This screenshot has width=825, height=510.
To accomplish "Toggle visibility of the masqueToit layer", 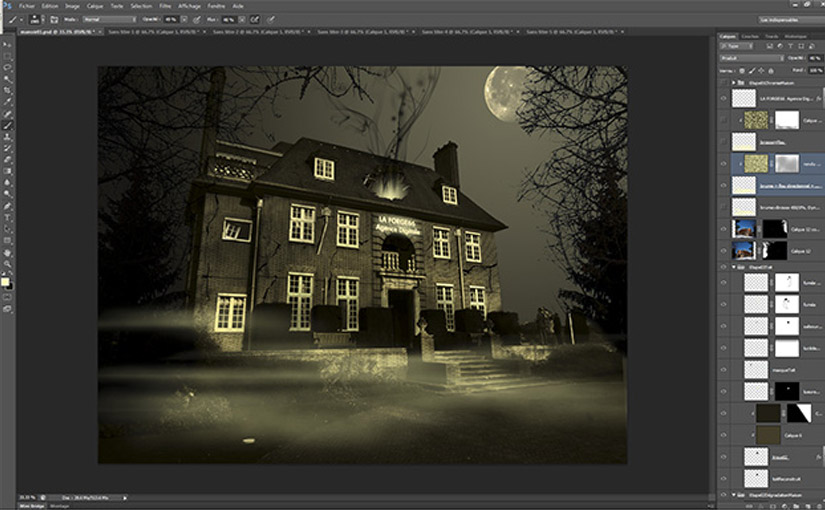I will coord(723,369).
